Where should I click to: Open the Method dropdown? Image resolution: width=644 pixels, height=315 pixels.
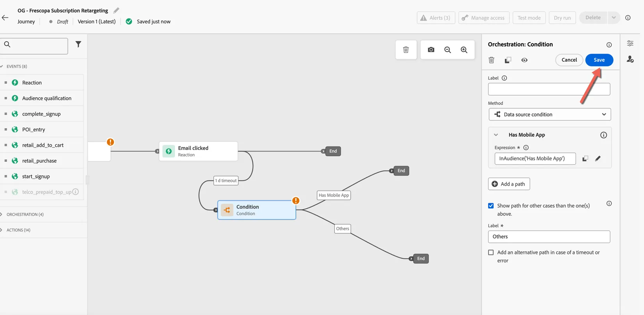[549, 115]
